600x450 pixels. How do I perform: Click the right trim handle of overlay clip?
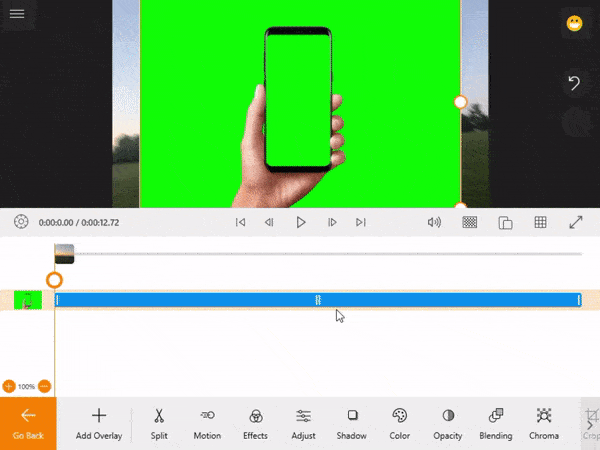pyautogui.click(x=579, y=300)
